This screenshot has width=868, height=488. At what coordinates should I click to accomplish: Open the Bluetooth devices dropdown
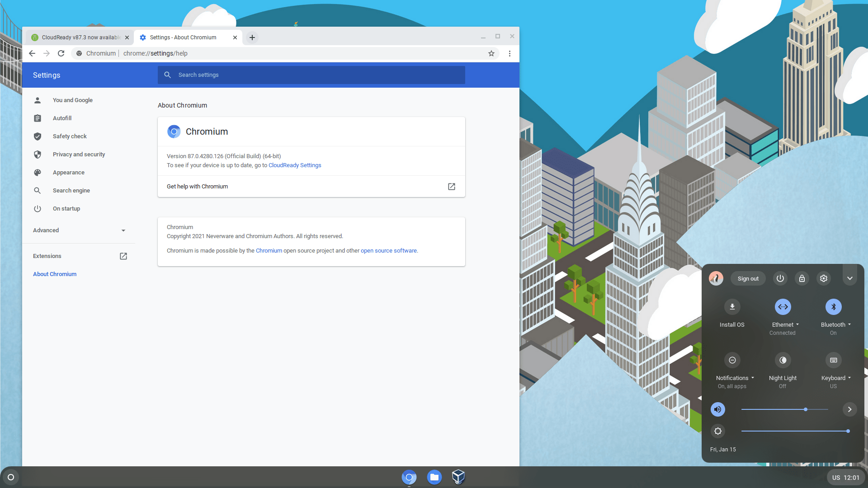click(x=836, y=325)
